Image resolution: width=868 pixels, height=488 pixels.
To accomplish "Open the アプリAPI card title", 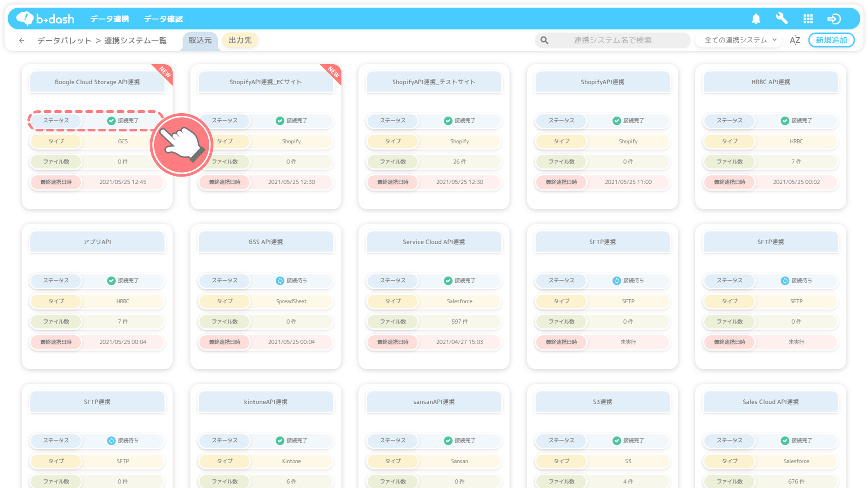I will [x=97, y=242].
